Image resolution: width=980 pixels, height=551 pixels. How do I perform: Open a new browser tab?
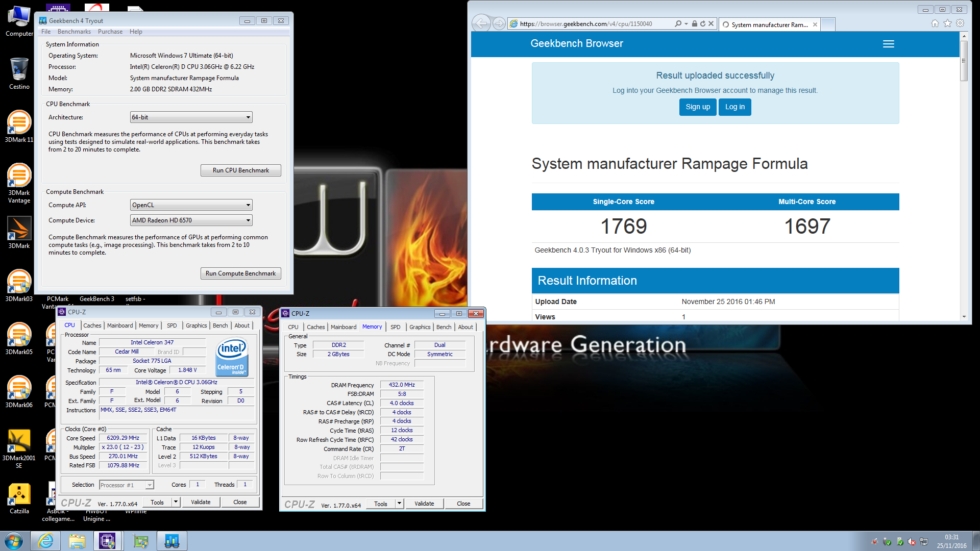828,24
